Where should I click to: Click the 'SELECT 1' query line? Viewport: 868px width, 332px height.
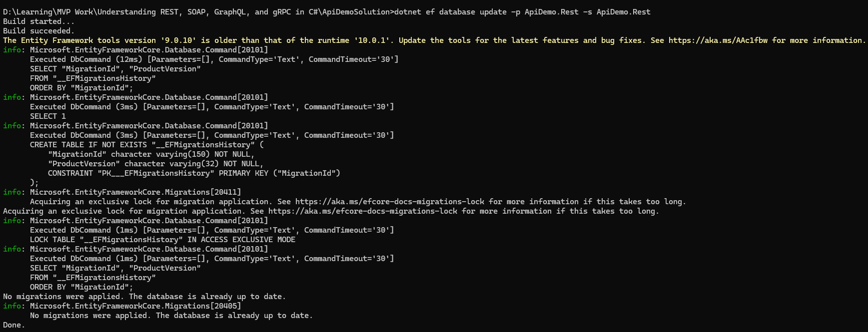click(47, 116)
